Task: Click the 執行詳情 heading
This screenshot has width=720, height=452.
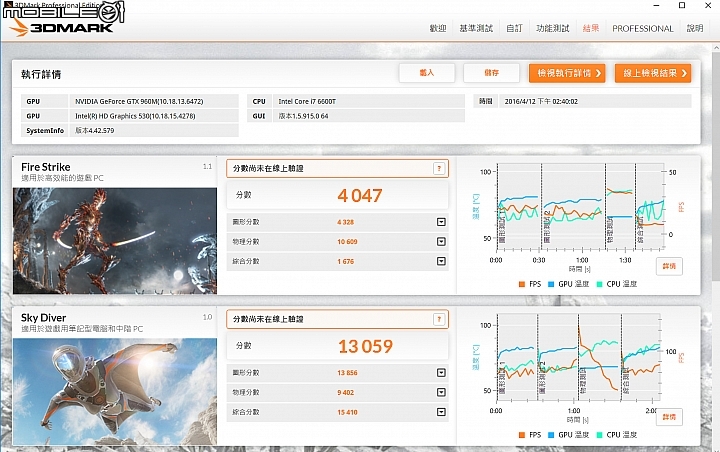Action: 41,74
